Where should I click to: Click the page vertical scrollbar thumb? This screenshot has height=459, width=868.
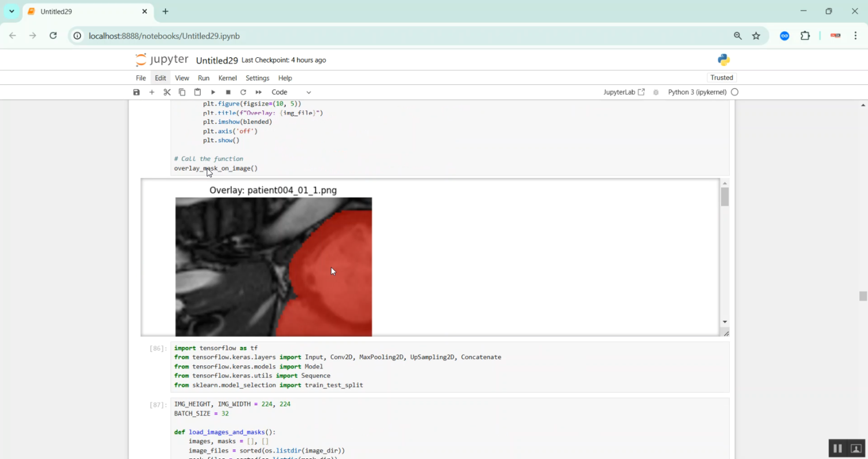click(863, 296)
